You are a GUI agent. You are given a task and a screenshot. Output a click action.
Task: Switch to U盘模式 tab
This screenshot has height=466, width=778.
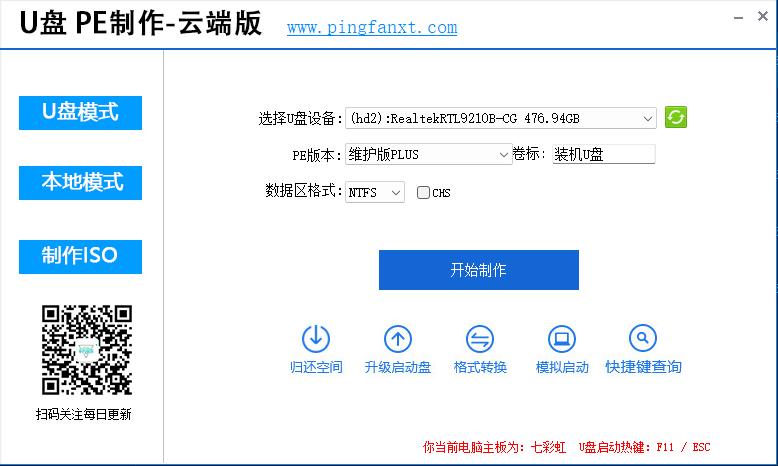pos(80,113)
